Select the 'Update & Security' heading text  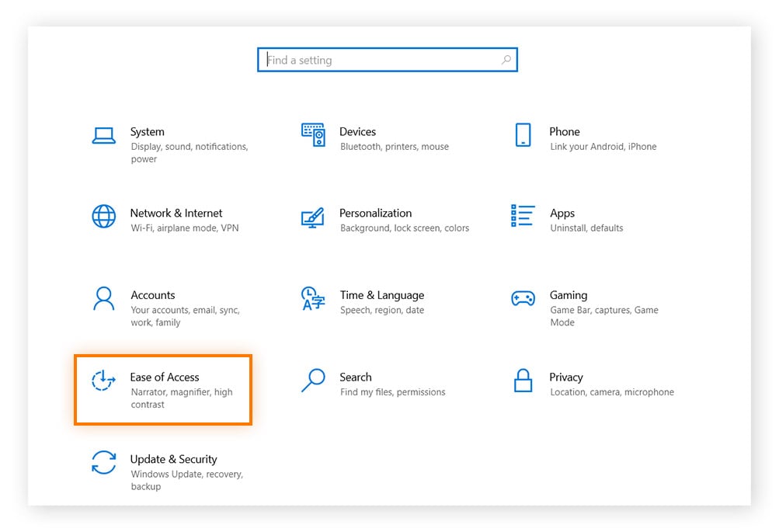click(x=173, y=459)
